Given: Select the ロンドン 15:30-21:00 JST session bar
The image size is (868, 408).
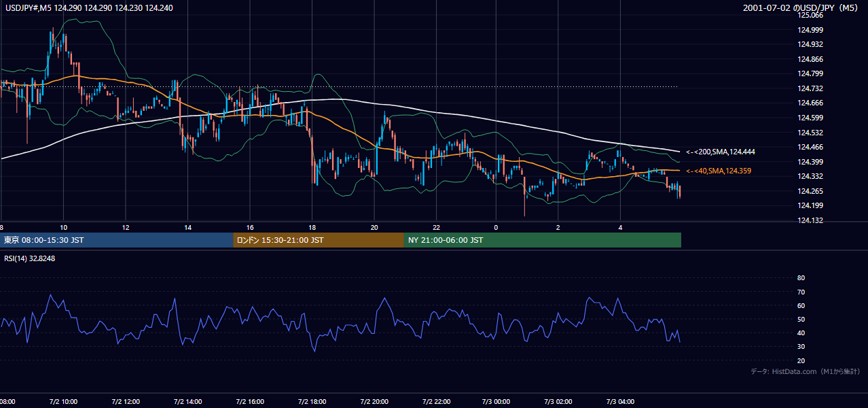Looking at the screenshot, I should tap(319, 240).
